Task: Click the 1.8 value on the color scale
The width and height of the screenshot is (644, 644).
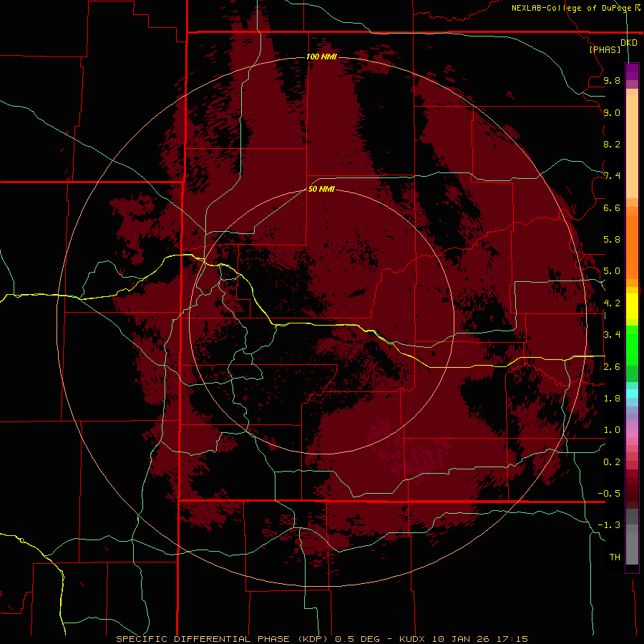Action: click(x=612, y=399)
